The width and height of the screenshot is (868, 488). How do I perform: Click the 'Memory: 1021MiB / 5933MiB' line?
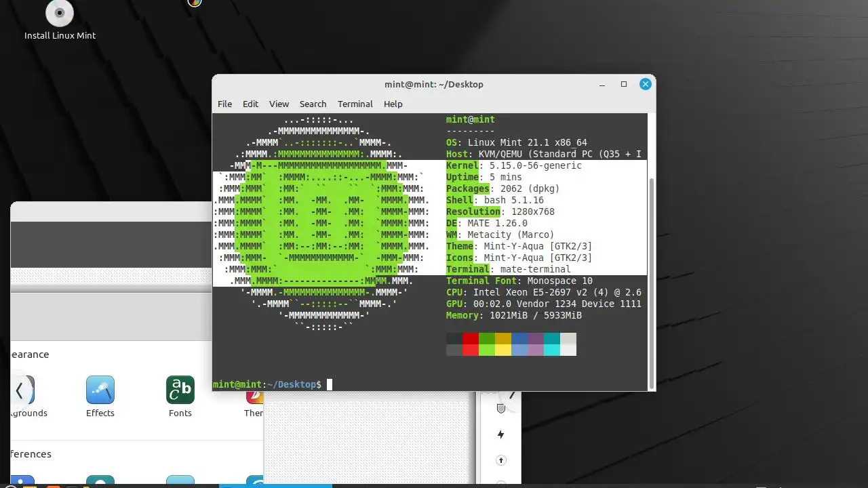click(x=514, y=315)
